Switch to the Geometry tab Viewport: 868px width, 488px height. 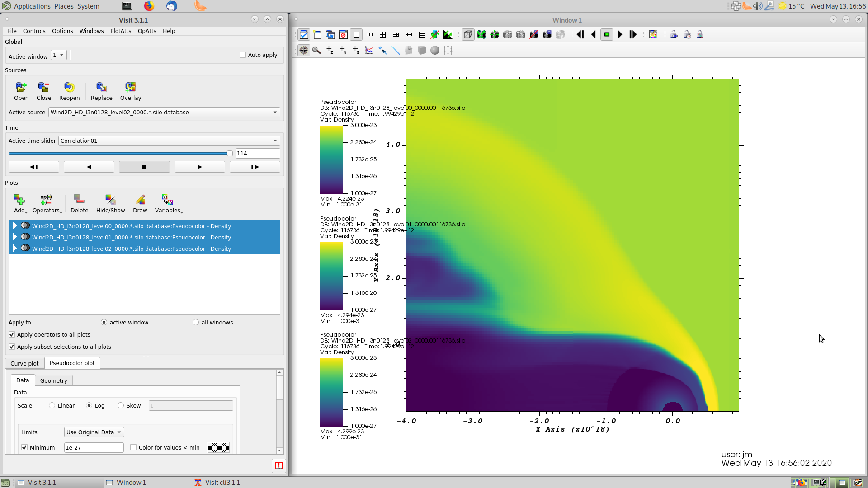(53, 380)
